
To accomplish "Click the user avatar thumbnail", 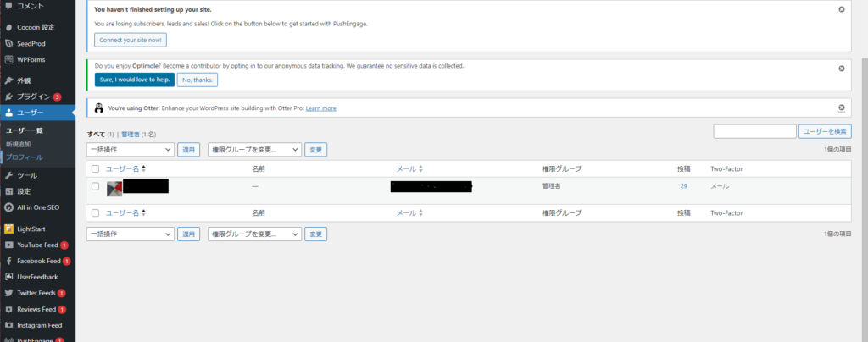I will (x=114, y=189).
